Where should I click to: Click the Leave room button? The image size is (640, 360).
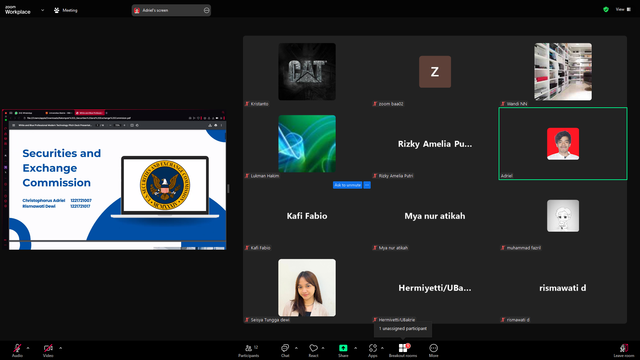(624, 350)
